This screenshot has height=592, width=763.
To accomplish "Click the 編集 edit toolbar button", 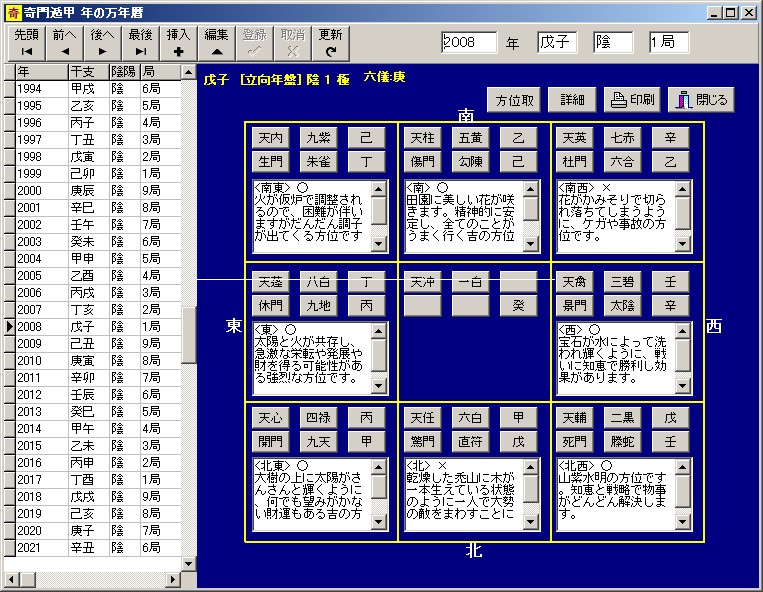I will [x=217, y=42].
